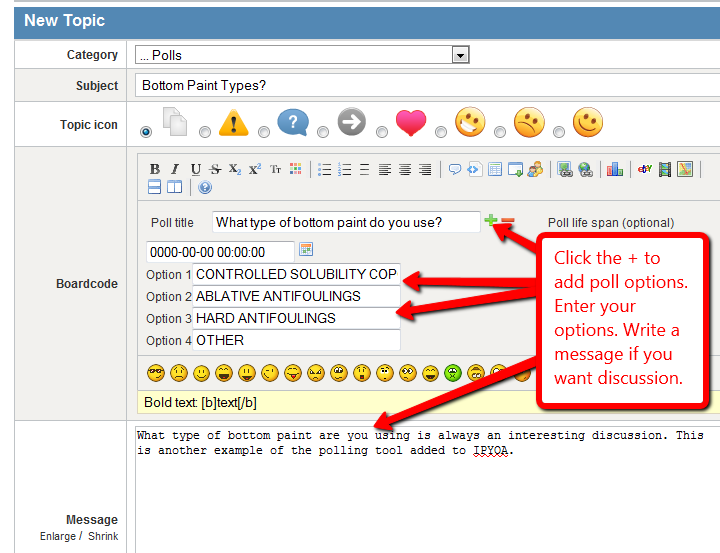This screenshot has width=720, height=553.
Task: Open the calendar picker for poll life span
Action: (x=307, y=249)
